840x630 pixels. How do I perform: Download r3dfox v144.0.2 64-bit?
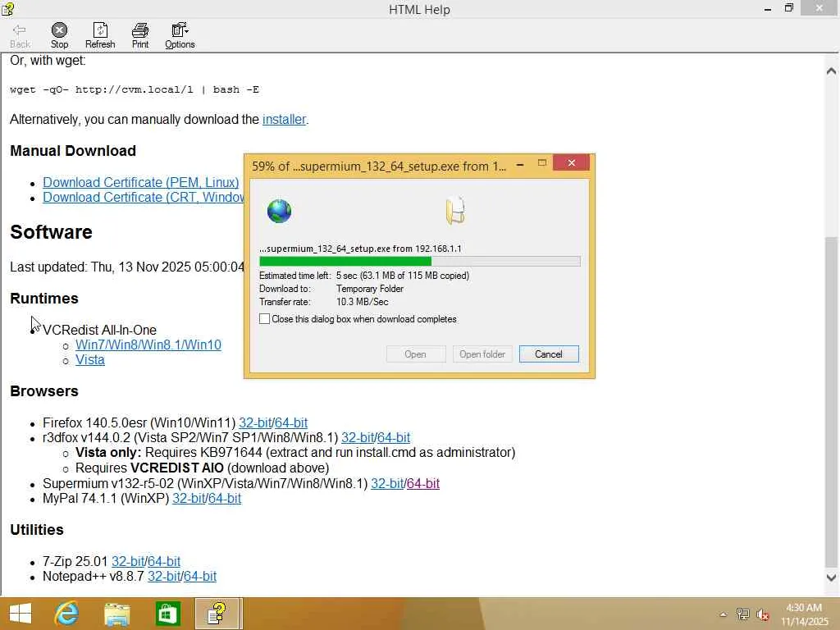click(394, 438)
